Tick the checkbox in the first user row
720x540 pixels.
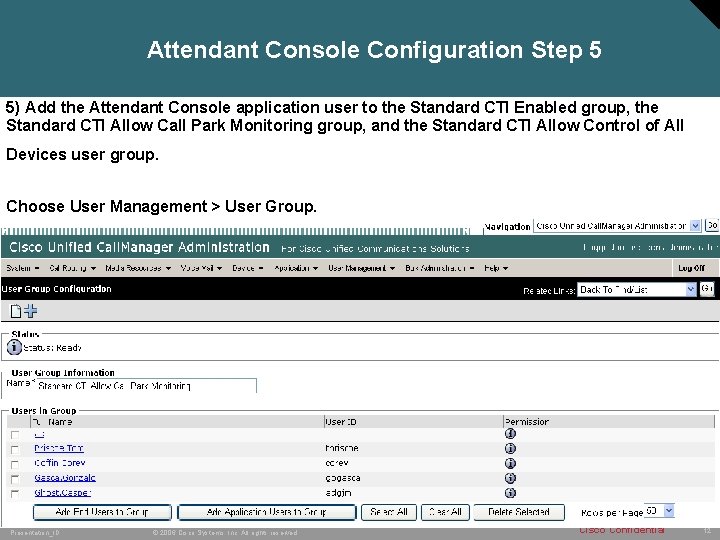[x=15, y=434]
